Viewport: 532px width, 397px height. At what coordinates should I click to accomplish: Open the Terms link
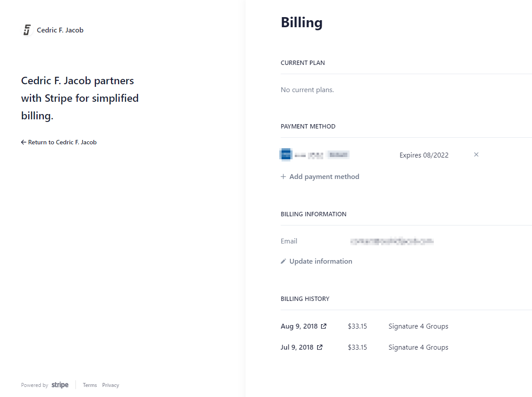tap(90, 385)
